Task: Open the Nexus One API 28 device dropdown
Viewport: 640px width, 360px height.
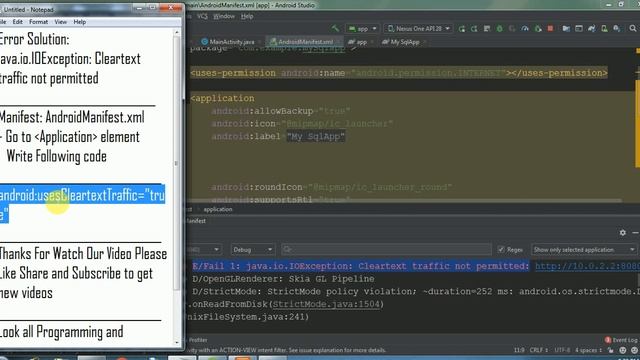Action: (418, 29)
